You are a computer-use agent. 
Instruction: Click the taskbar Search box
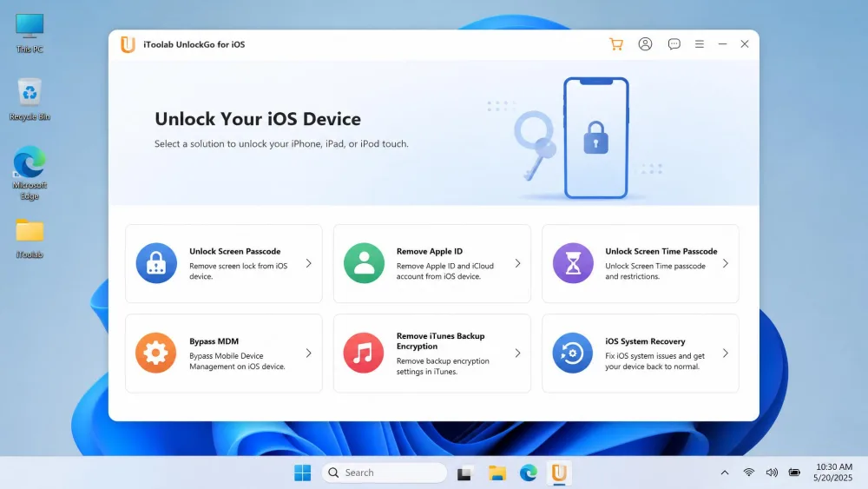[385, 473]
